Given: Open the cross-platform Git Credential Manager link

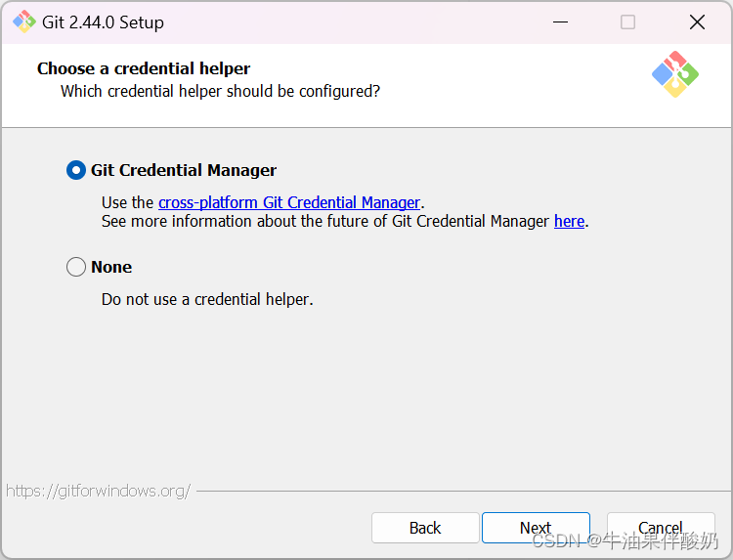Looking at the screenshot, I should 289,202.
